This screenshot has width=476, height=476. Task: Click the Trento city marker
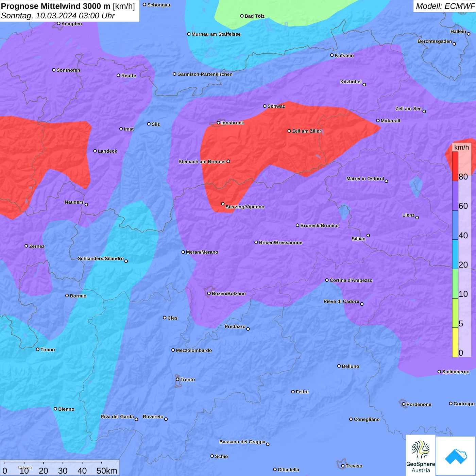(x=177, y=379)
